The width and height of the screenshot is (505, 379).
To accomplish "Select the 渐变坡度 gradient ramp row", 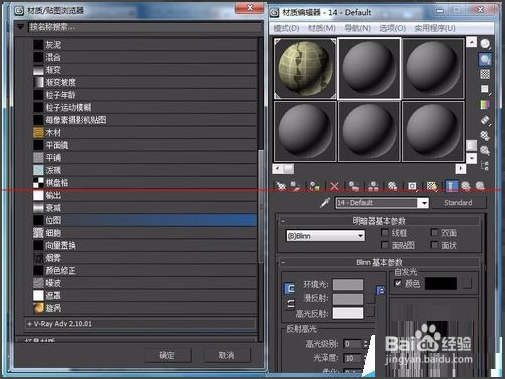I will click(145, 82).
